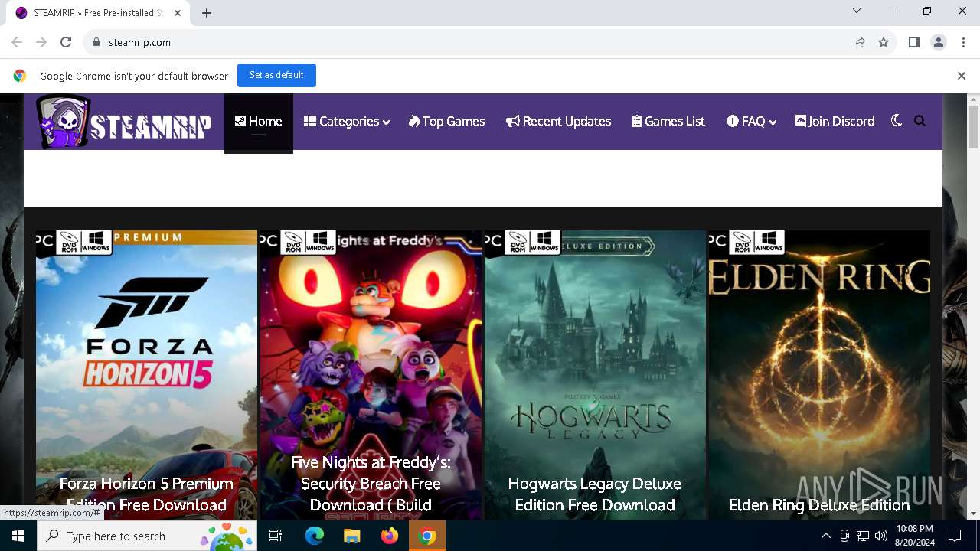Open Windows notification center

tap(955, 536)
